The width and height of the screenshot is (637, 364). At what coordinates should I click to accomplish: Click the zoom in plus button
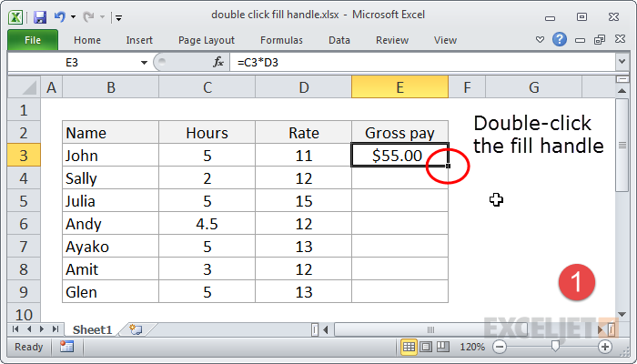(605, 347)
